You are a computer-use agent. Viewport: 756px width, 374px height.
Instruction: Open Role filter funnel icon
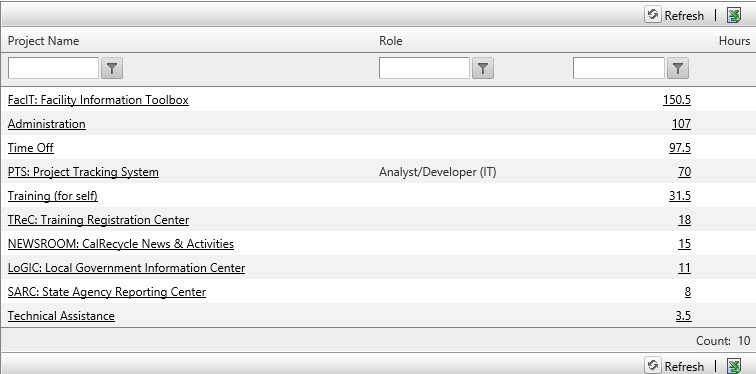click(483, 68)
